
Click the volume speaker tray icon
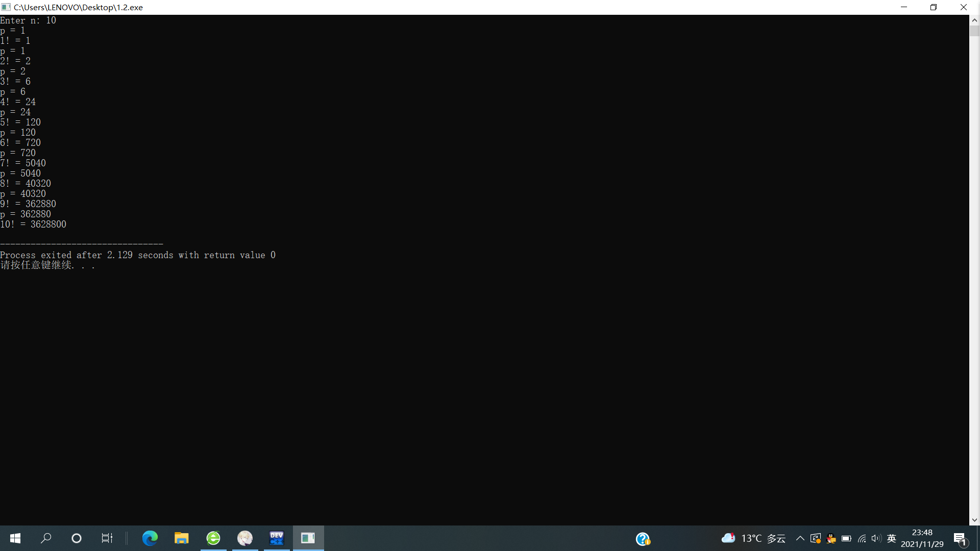pos(876,539)
